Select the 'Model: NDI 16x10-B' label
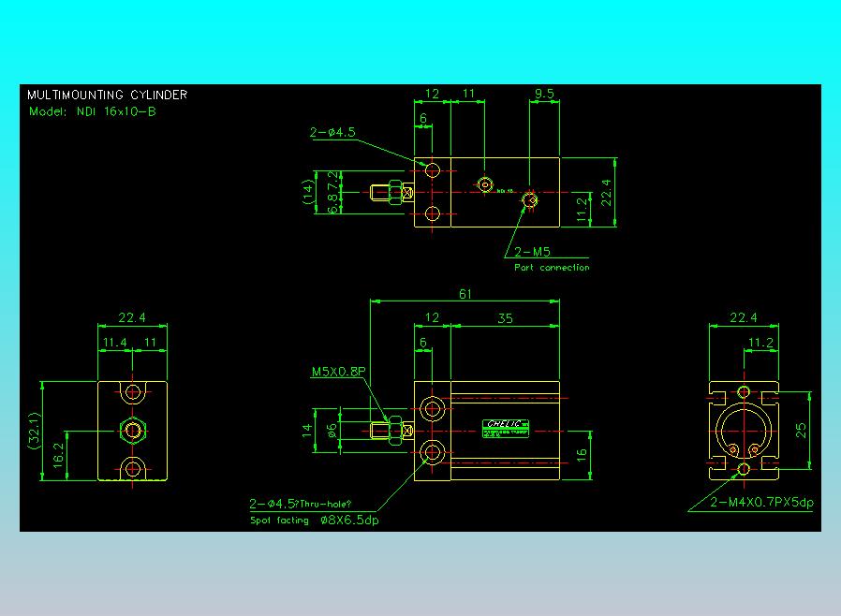Image resolution: width=841 pixels, height=616 pixels. 93,111
